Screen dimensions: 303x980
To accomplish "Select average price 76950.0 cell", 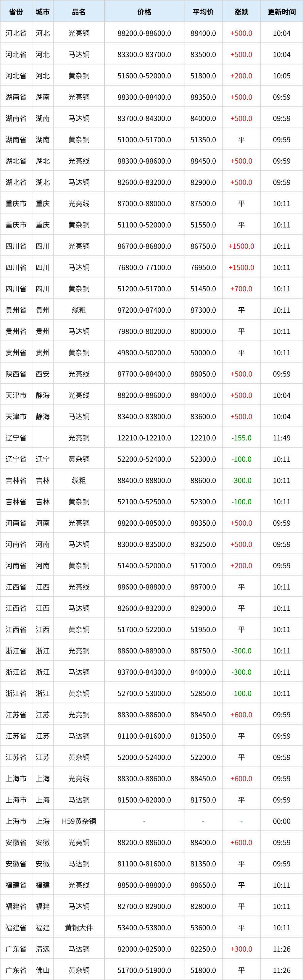I will point(203,267).
